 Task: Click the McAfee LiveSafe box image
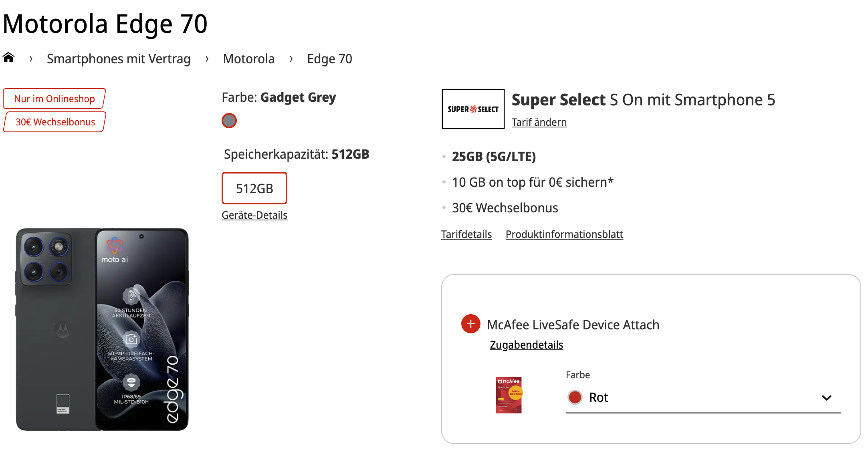509,395
